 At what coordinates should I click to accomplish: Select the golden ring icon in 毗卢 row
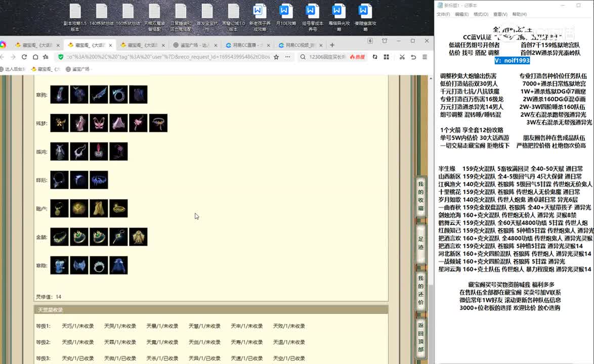(x=118, y=208)
